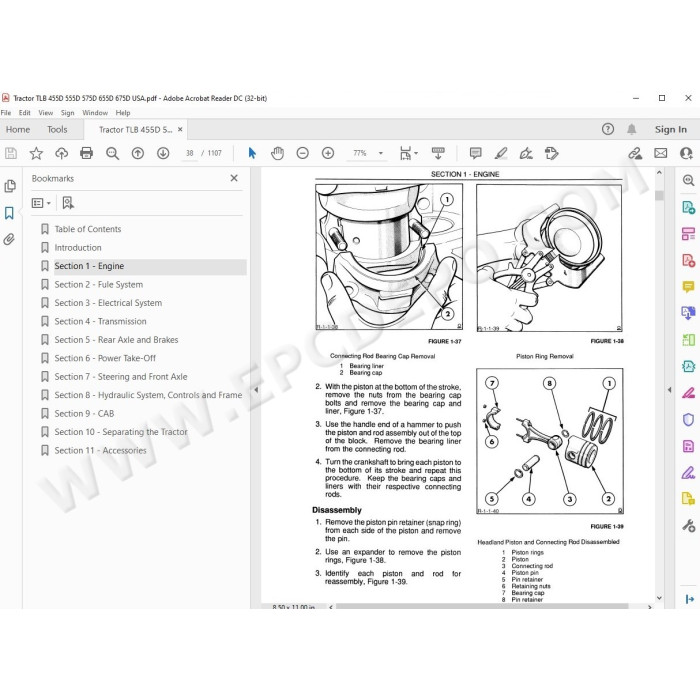Close the Bookmarks panel
This screenshot has height=700, width=700.
234,178
